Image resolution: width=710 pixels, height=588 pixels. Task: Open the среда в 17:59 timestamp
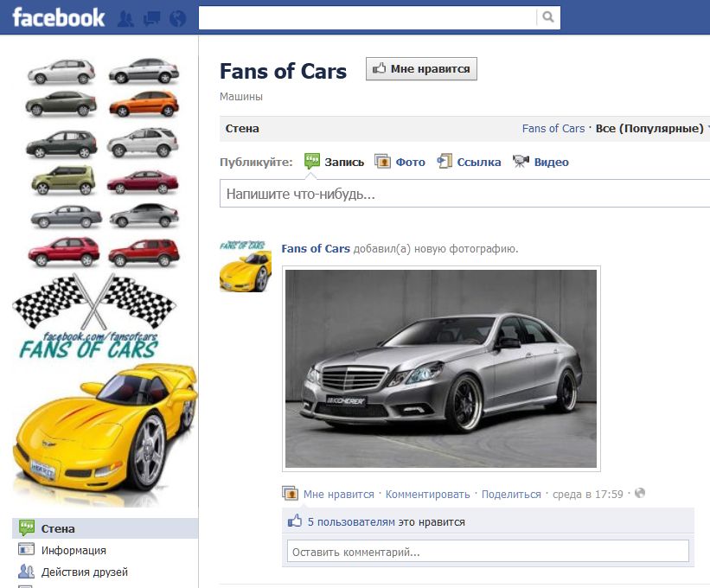[x=588, y=495]
